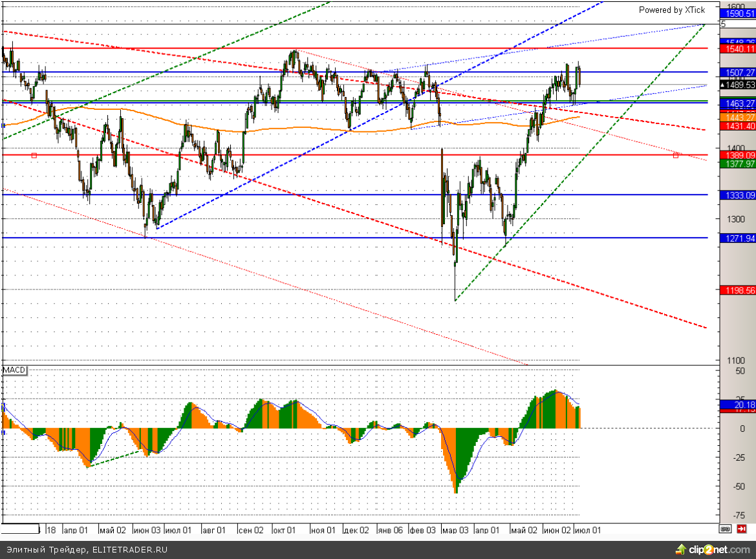
Task: Click the 'сен 02' date axis label
Action: [251, 530]
